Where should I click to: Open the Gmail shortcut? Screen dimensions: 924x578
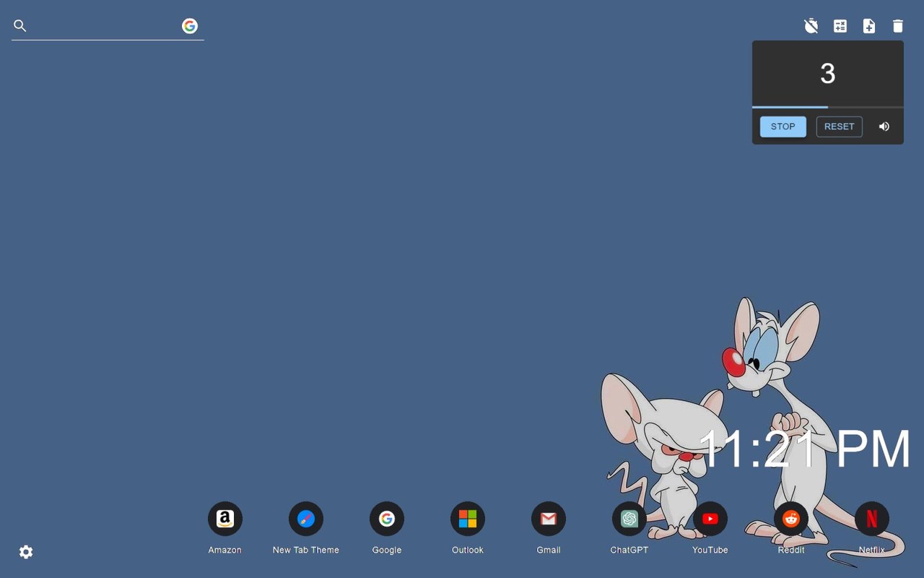(x=549, y=519)
